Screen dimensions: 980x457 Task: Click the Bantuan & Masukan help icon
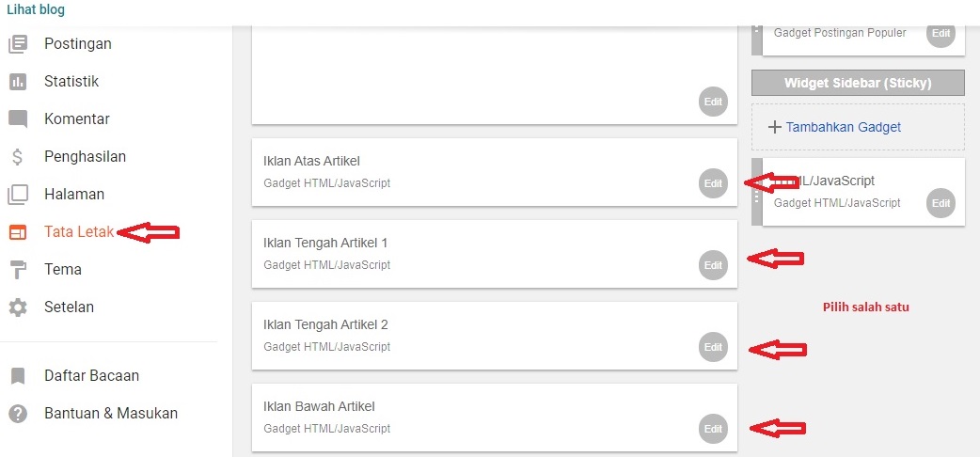[x=18, y=414]
